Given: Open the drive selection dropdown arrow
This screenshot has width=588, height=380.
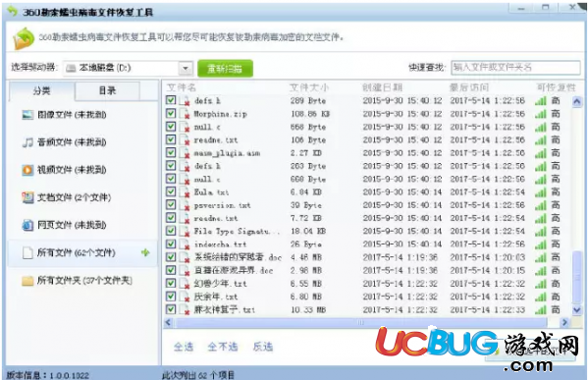Looking at the screenshot, I should [x=186, y=69].
